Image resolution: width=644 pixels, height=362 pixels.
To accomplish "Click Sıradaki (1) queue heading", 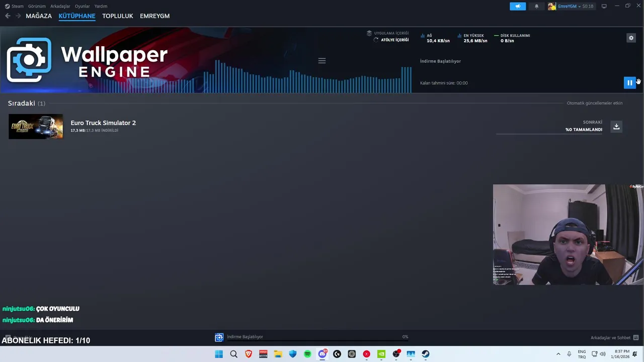I will click(x=26, y=103).
